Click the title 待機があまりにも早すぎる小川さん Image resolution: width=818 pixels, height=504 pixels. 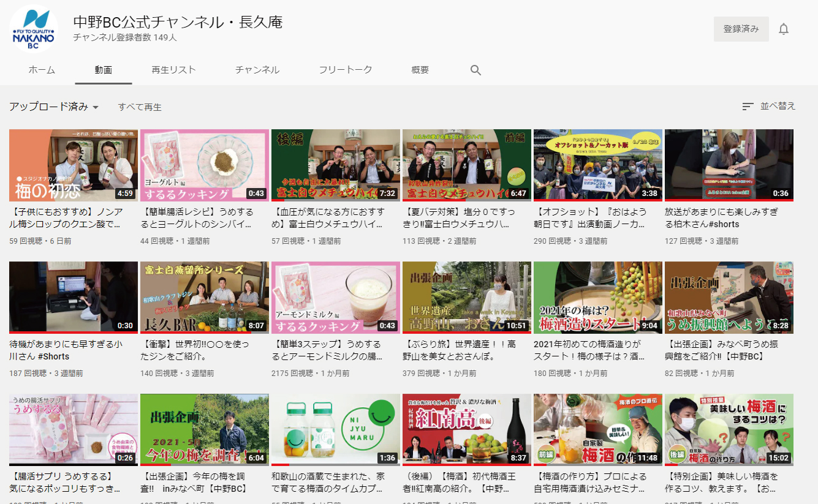point(66,350)
